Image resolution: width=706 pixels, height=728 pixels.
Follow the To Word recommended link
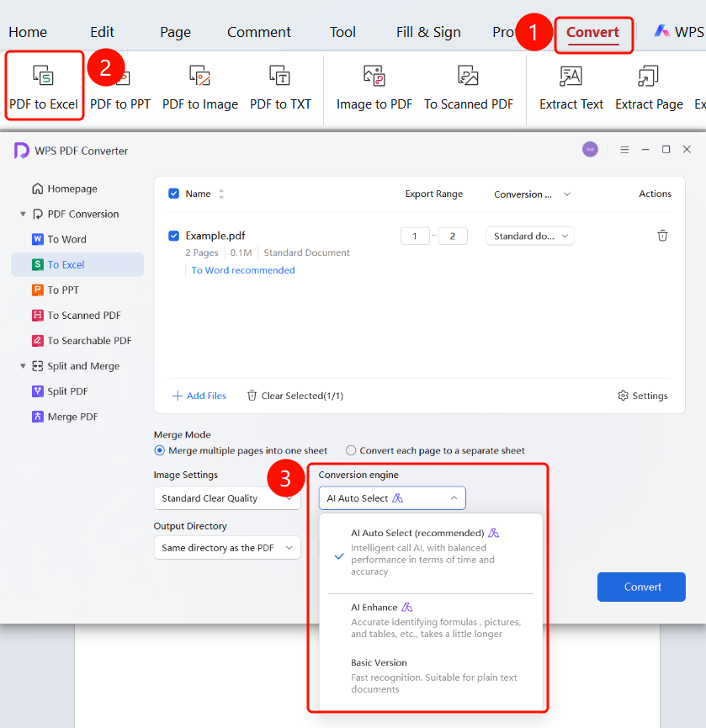pyautogui.click(x=242, y=270)
